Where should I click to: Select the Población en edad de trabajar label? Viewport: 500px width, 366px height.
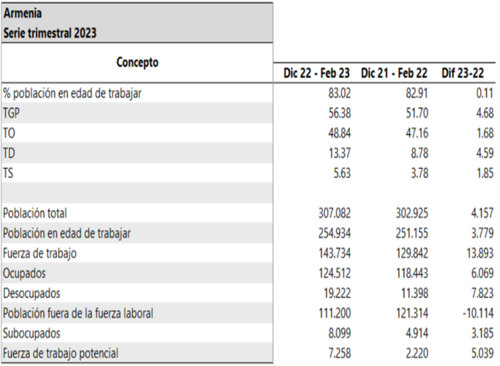pyautogui.click(x=67, y=233)
